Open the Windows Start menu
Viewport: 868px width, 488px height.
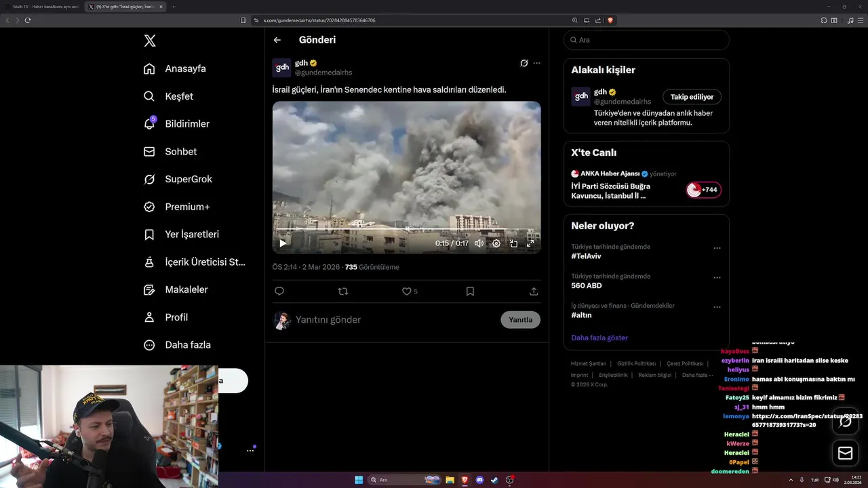tap(359, 480)
